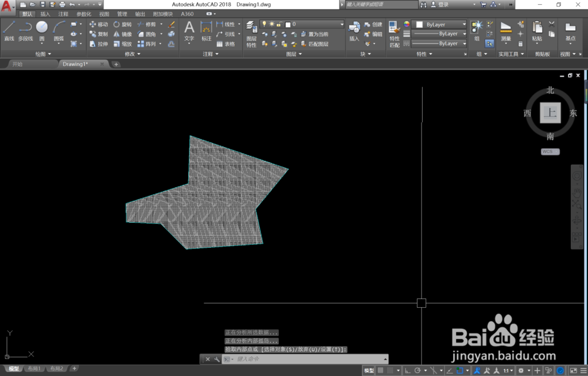Screen dimensions: 588x376
Task: Toggle polar tracking in status bar
Action: pyautogui.click(x=417, y=370)
